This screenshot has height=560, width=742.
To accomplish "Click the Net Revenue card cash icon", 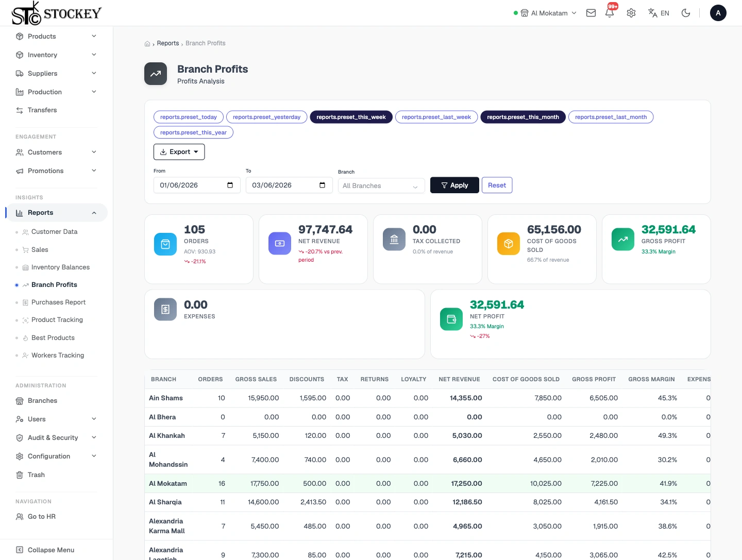I will 280,243.
